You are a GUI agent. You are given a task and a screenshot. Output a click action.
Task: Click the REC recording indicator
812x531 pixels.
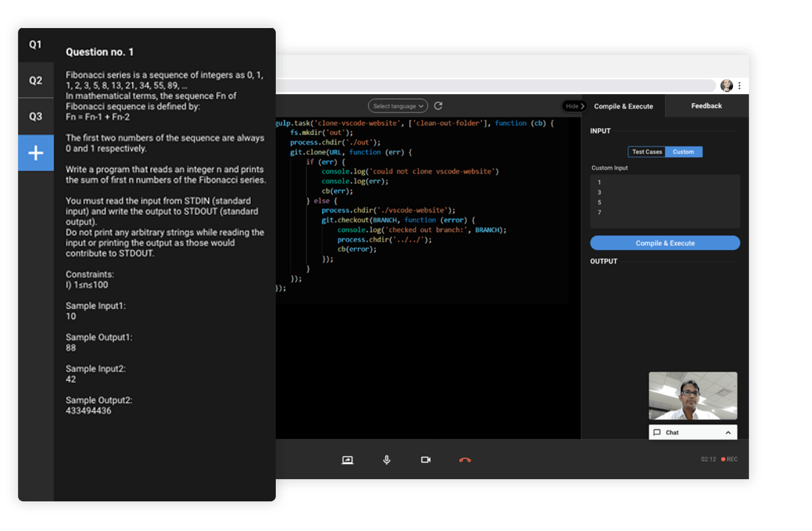point(729,459)
